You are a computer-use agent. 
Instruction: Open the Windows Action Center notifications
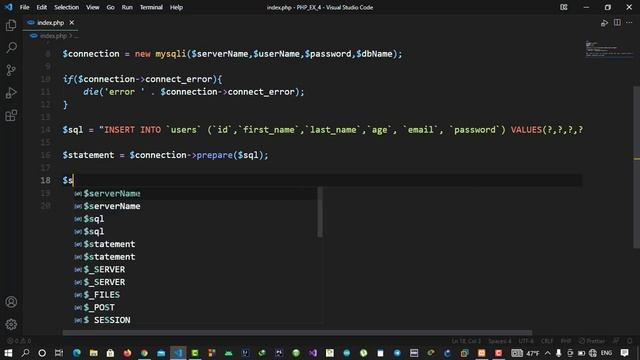point(624,353)
